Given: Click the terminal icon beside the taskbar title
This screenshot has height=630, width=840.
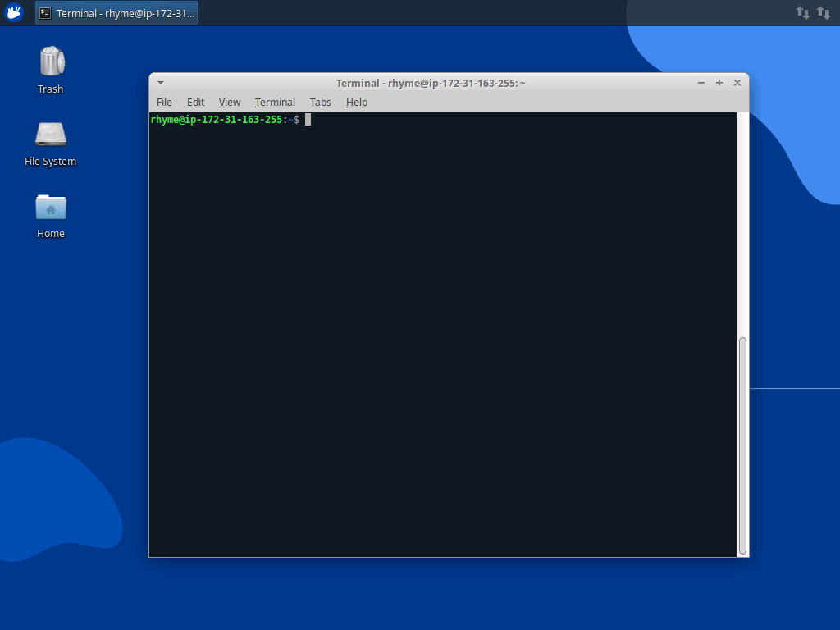Looking at the screenshot, I should point(44,12).
